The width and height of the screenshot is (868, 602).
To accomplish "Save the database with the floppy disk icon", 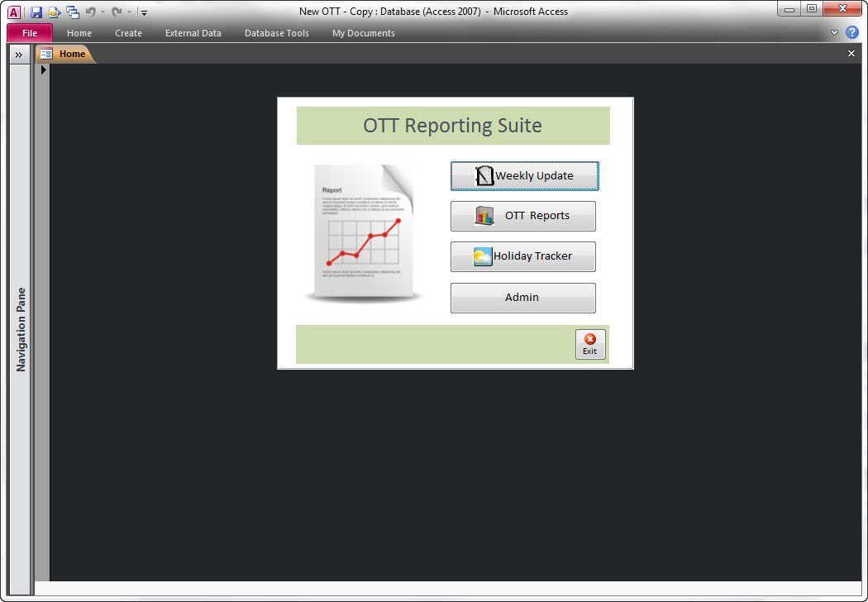I will [x=36, y=12].
